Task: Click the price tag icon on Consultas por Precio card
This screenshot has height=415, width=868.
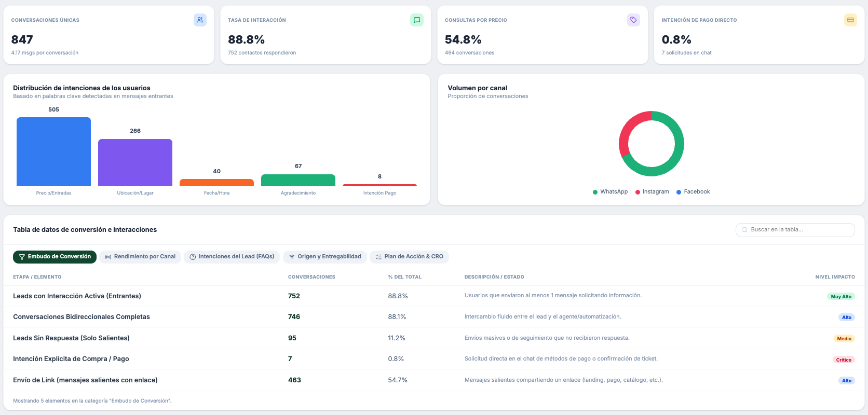Action: click(633, 20)
